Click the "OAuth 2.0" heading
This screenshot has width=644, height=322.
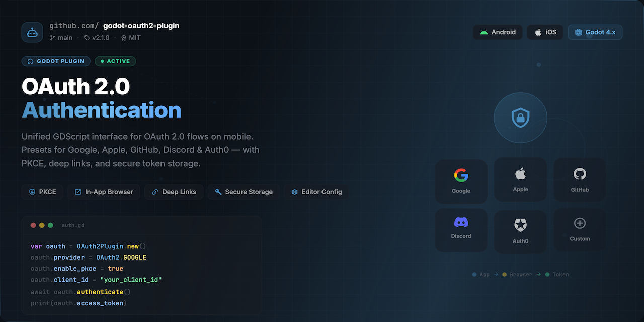click(x=76, y=87)
